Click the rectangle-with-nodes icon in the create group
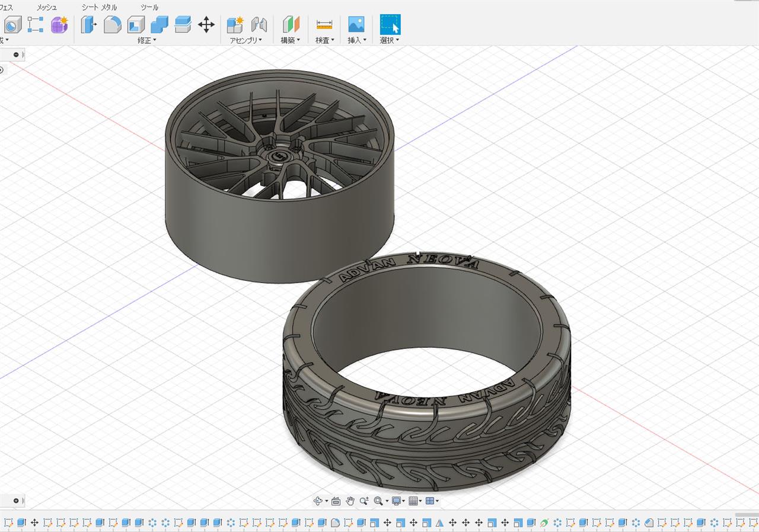Viewport: 759px width, 532px height. tap(36, 25)
